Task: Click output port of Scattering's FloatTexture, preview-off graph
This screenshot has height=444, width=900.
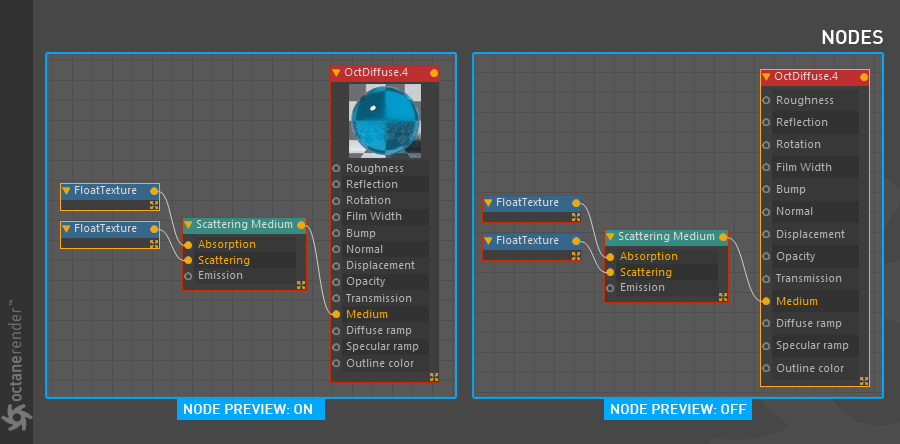Action: click(576, 241)
